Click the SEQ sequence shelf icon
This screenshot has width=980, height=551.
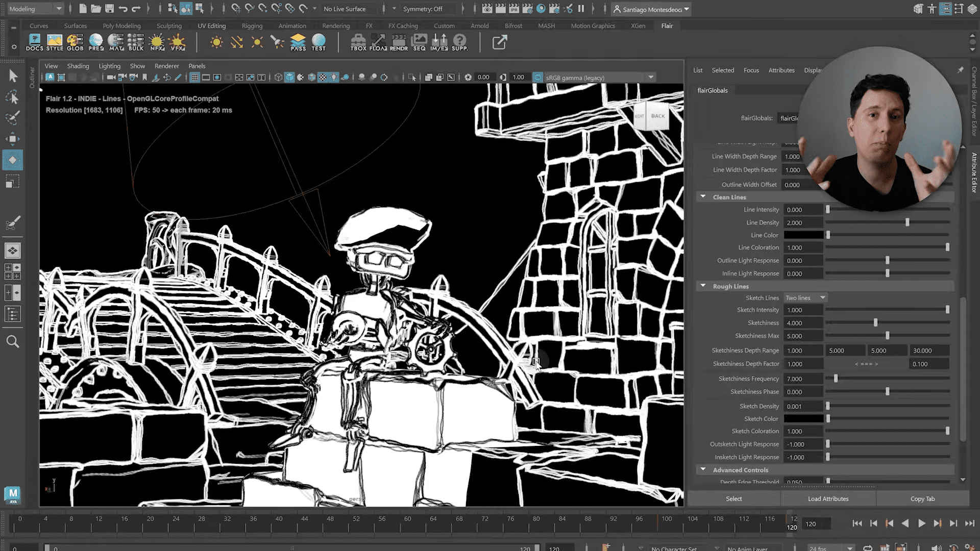419,42
